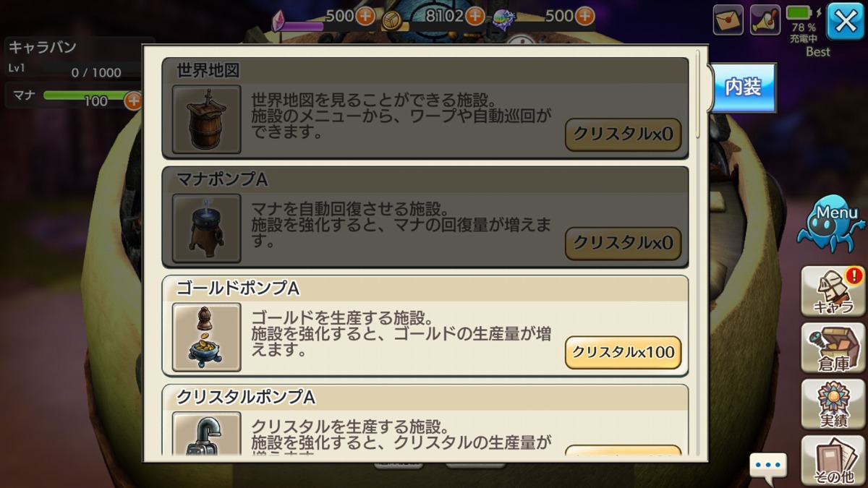Click the facility list scrollbar
The height and width of the screenshot is (488, 868).
tap(698, 94)
